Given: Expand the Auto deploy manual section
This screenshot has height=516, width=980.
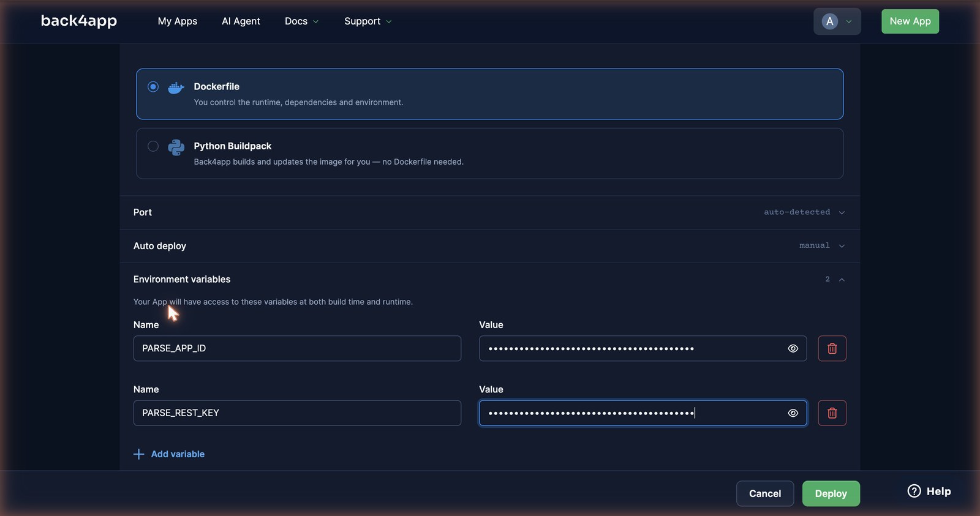Looking at the screenshot, I should pyautogui.click(x=490, y=246).
